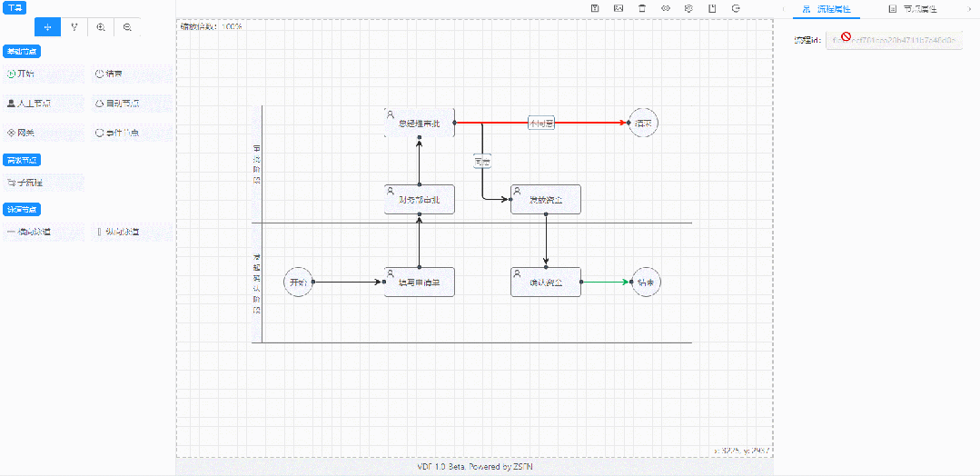Select the 发放资金 node on canvas
980x476 pixels.
[x=546, y=200]
